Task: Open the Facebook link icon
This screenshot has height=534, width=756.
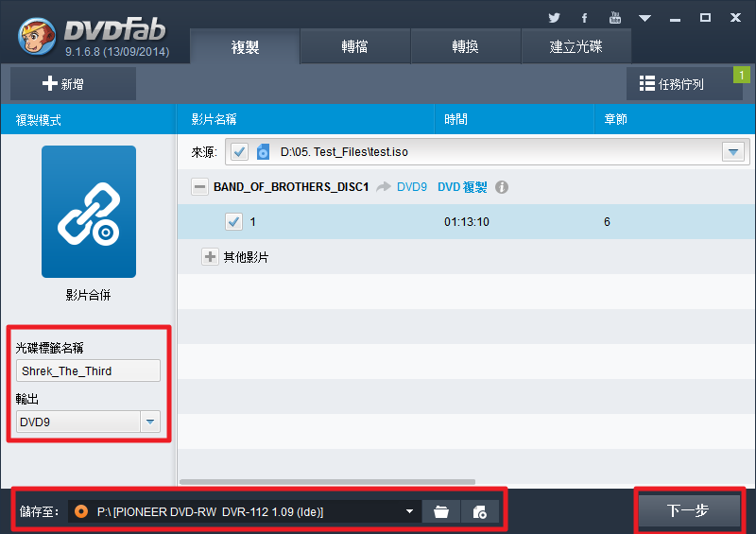Action: [x=585, y=18]
